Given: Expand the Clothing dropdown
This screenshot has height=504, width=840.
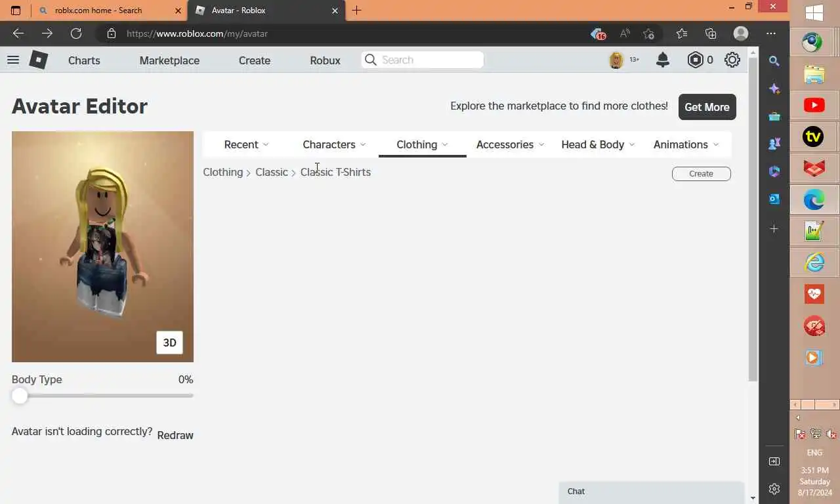Looking at the screenshot, I should tap(422, 144).
